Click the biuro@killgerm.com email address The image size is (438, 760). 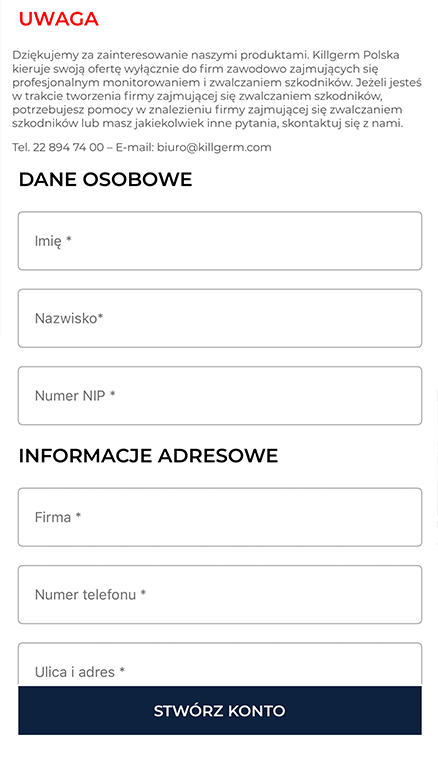pyautogui.click(x=214, y=147)
